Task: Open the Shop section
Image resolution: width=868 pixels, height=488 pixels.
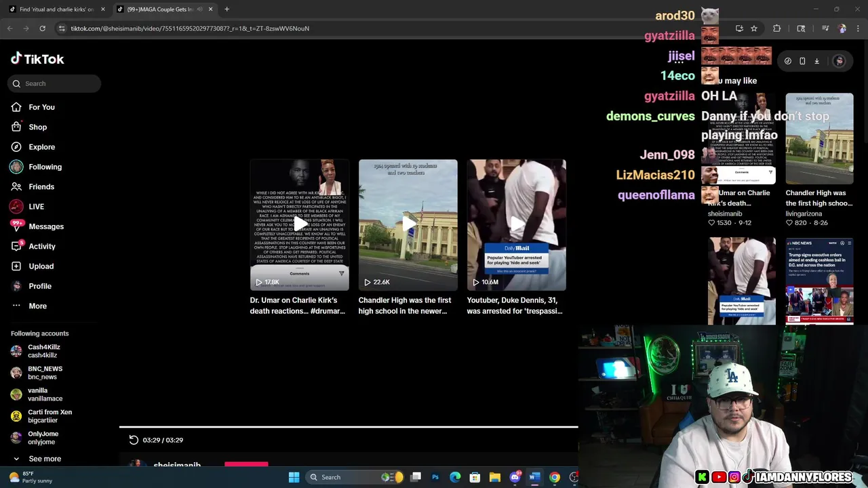Action: tap(29, 127)
